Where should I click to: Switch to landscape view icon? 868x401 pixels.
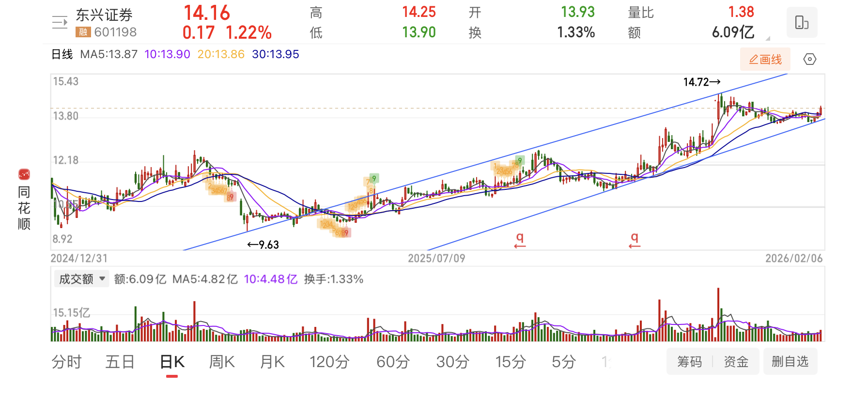point(802,22)
